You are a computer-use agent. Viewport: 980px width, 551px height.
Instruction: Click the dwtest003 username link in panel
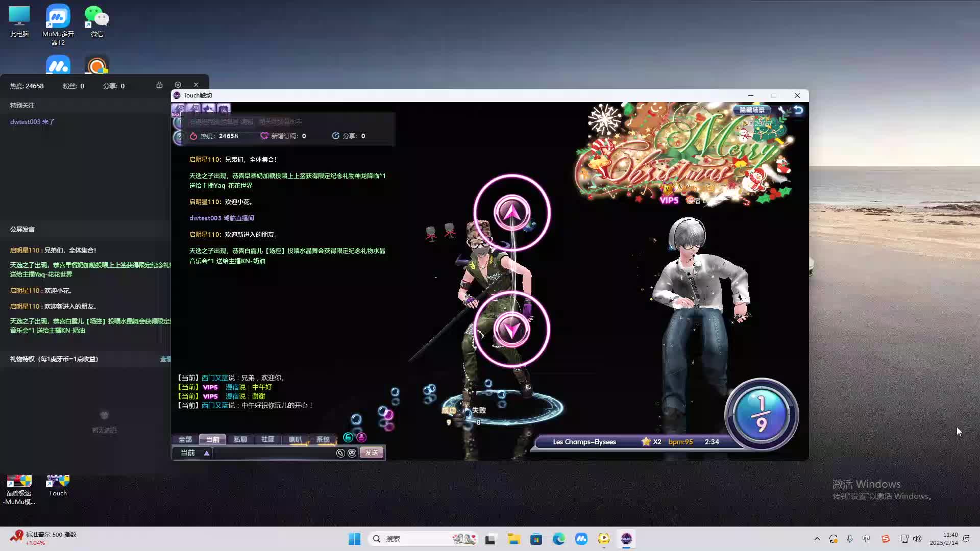tap(25, 122)
